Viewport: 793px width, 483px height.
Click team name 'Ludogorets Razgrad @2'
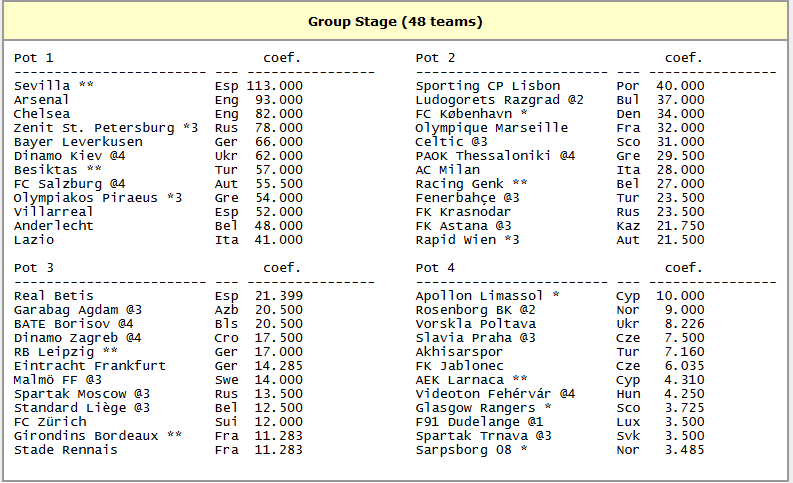point(500,100)
